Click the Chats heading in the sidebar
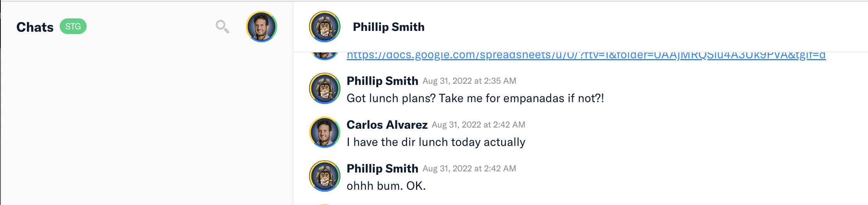The image size is (868, 205). [35, 27]
